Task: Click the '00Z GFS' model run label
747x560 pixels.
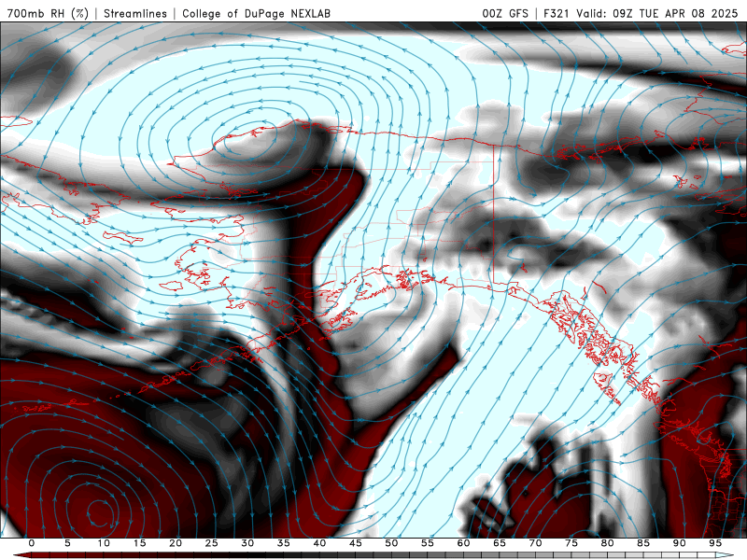Action: click(505, 13)
